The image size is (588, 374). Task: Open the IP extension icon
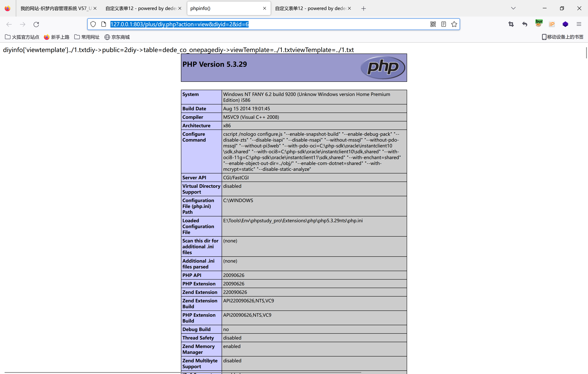pyautogui.click(x=552, y=24)
